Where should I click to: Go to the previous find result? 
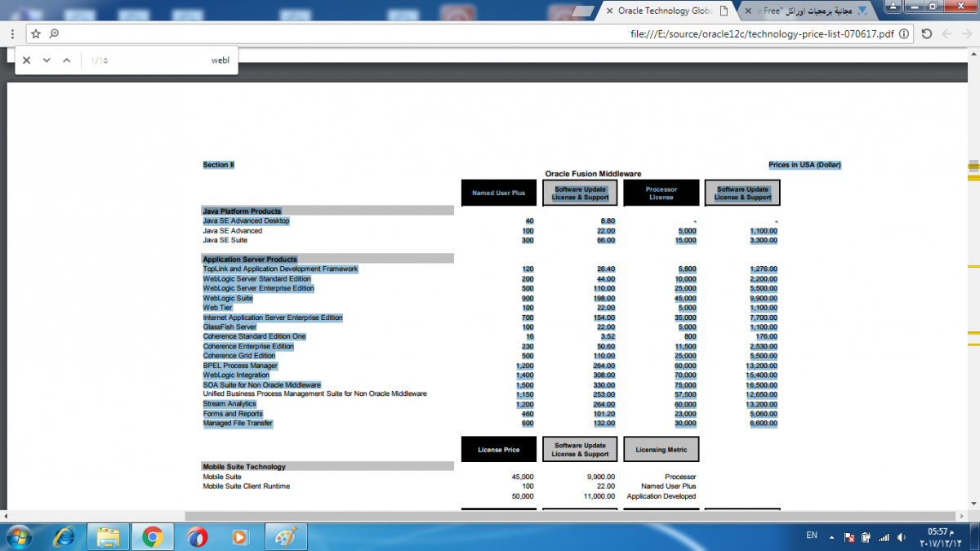coord(67,60)
